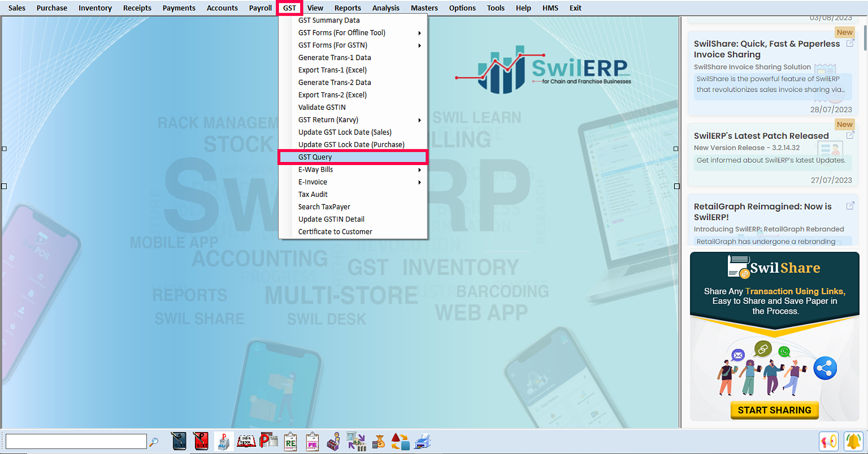
Task: Open the Inventory menu
Action: point(95,8)
